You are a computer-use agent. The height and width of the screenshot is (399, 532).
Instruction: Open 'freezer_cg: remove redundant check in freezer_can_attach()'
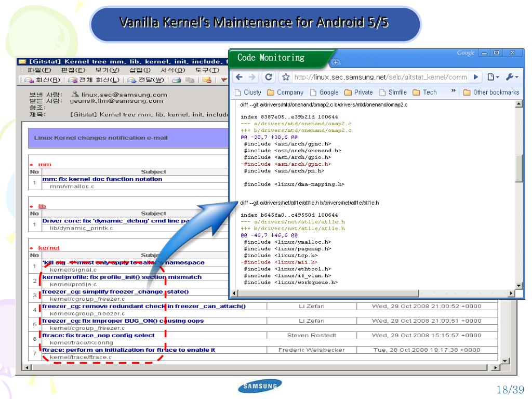[144, 307]
